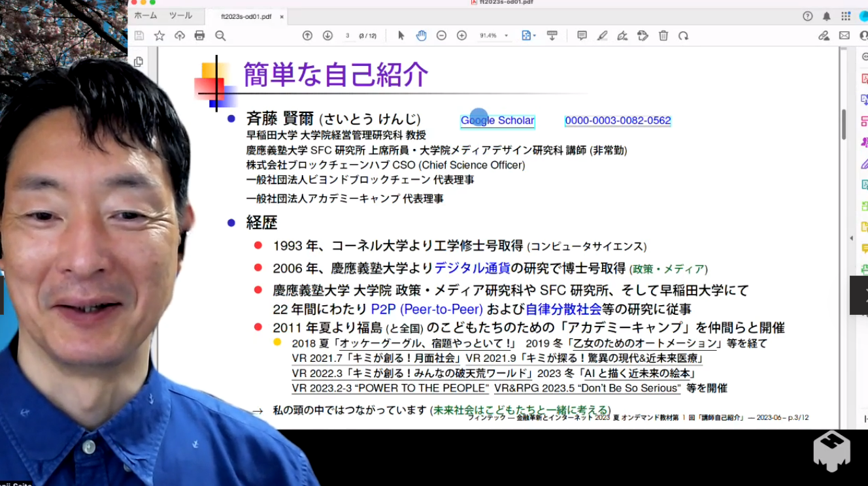Screen dimensions: 868x486
Task: Select the highlighter pen tool
Action: click(602, 36)
